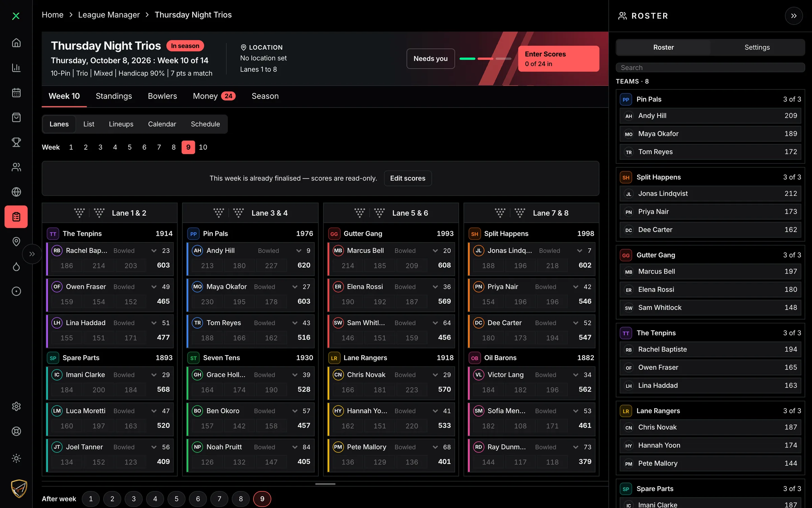812x508 pixels.
Task: Expand Rachel Baptiste's Bowled status dropdown
Action: tap(154, 251)
